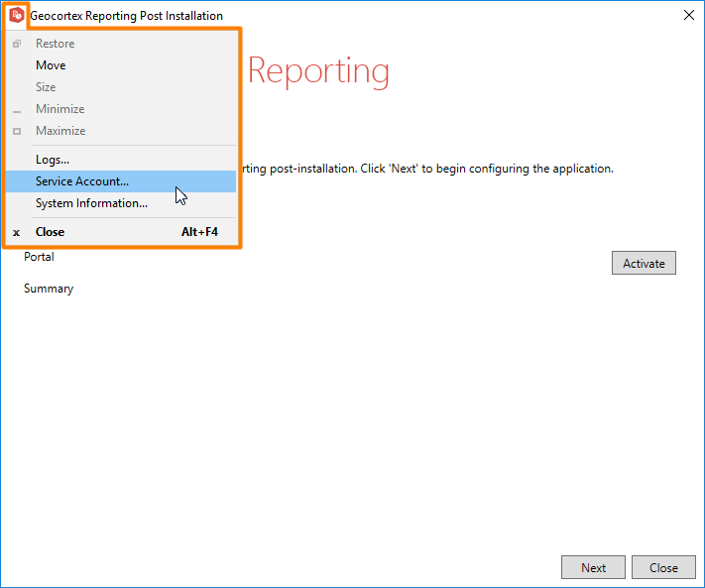Select the Size menu entry
Viewport: 705px width, 588px height.
coord(46,87)
